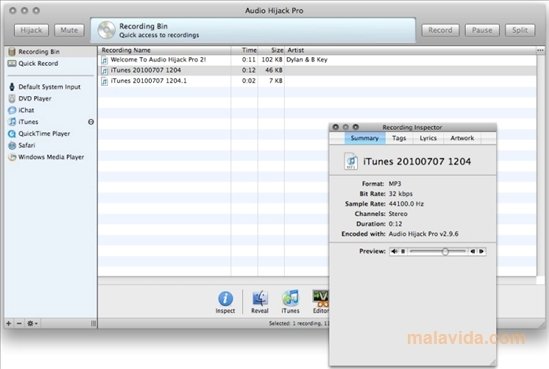549x369 pixels.
Task: Click the iChat bubble icon
Action: coord(12,110)
